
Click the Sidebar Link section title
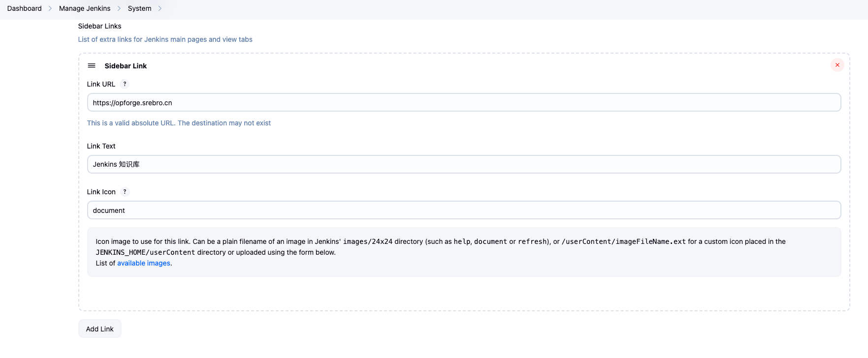(126, 66)
